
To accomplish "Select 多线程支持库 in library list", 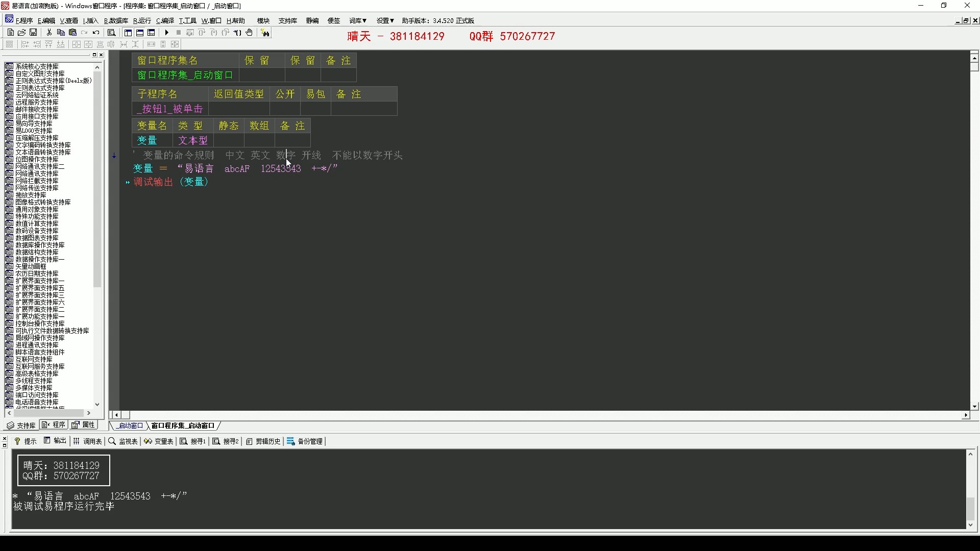I will (x=34, y=381).
